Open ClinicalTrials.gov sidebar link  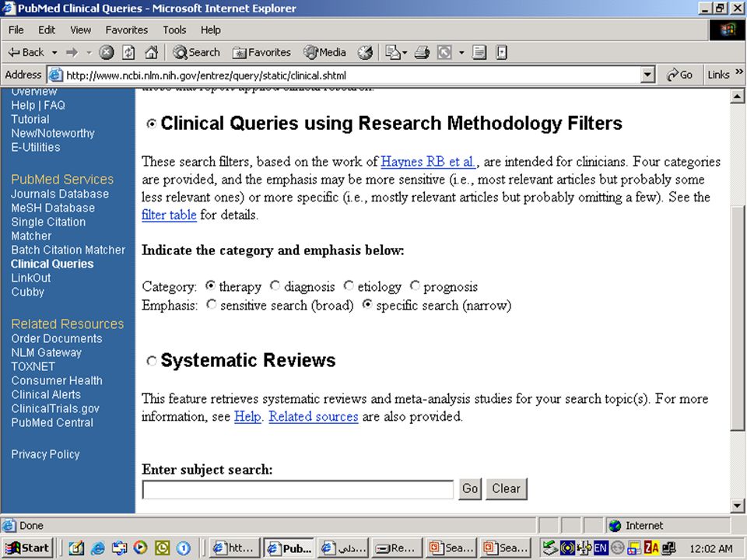(x=55, y=408)
